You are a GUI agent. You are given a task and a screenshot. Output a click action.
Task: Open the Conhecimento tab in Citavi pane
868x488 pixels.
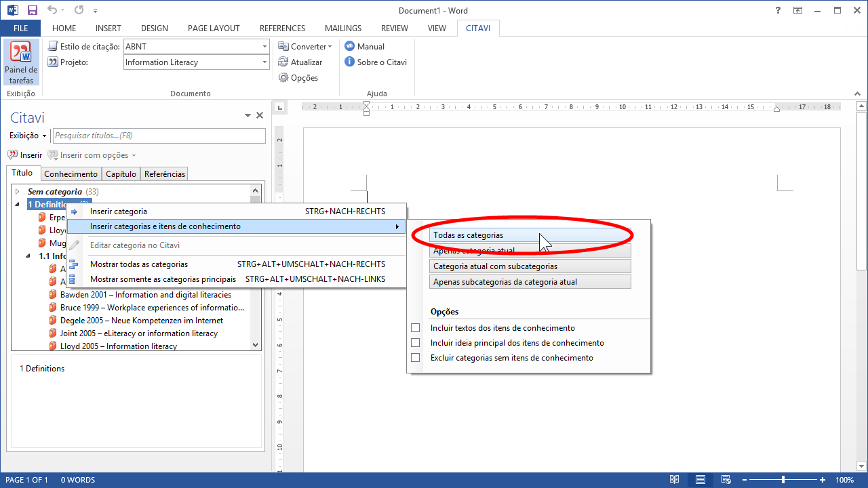tap(71, 174)
